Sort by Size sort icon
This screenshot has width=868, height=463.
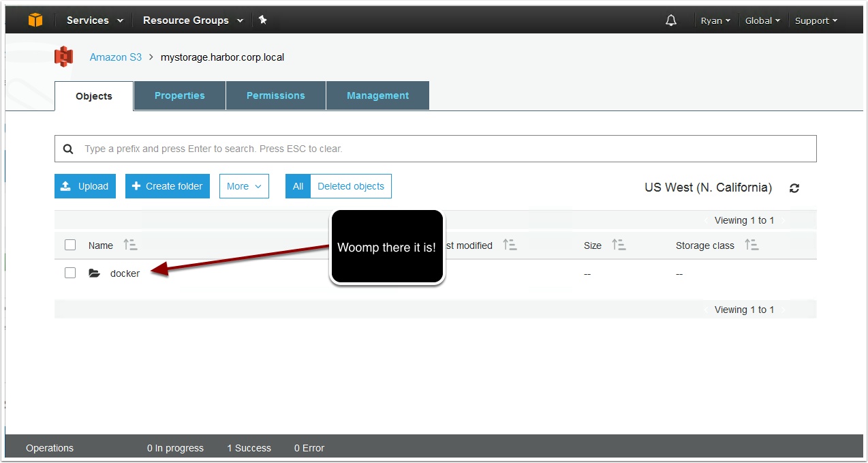click(x=619, y=245)
